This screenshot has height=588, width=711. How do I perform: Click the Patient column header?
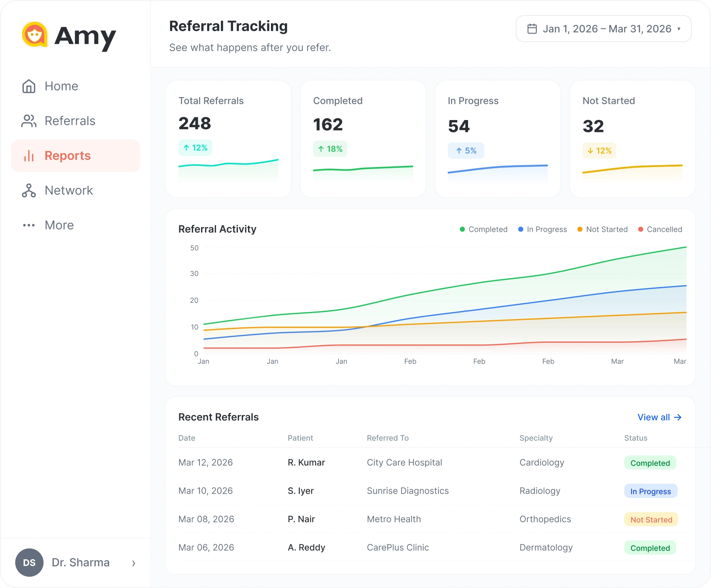(x=300, y=438)
